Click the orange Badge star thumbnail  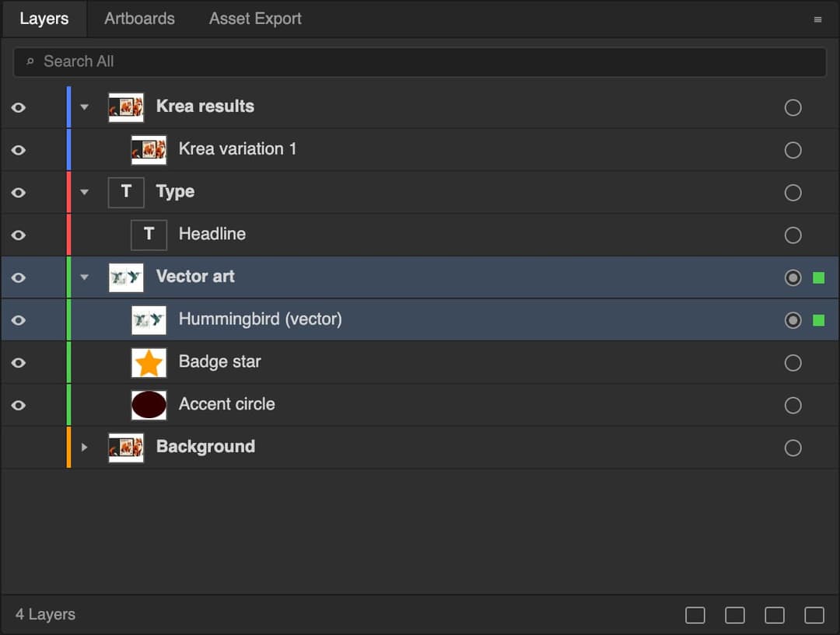point(149,362)
